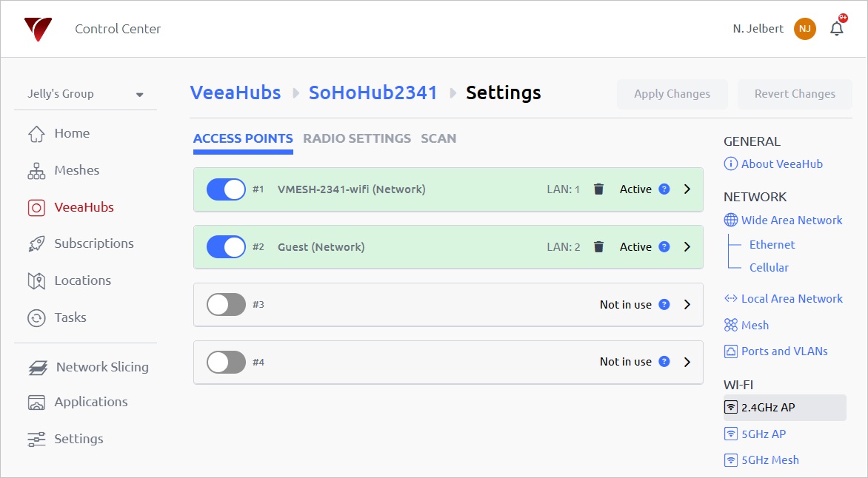Enable access point #3 toggle
Viewport: 868px width, 478px height.
(x=226, y=304)
